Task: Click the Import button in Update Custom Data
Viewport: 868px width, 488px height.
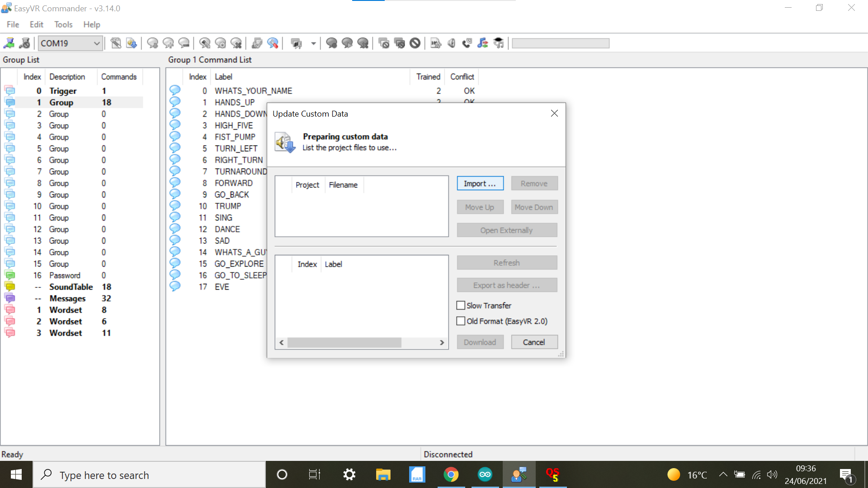Action: coord(479,183)
